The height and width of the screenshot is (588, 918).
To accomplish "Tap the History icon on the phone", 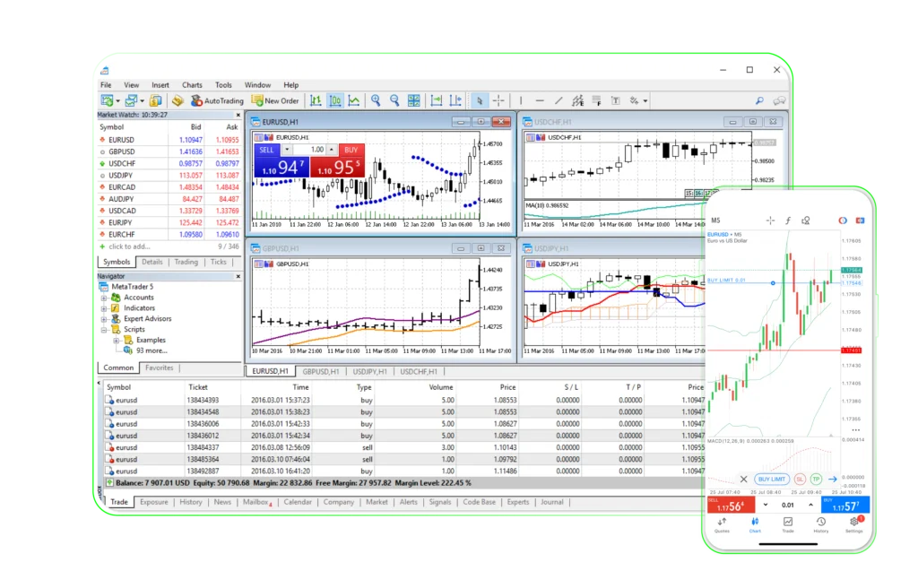I will click(x=820, y=523).
